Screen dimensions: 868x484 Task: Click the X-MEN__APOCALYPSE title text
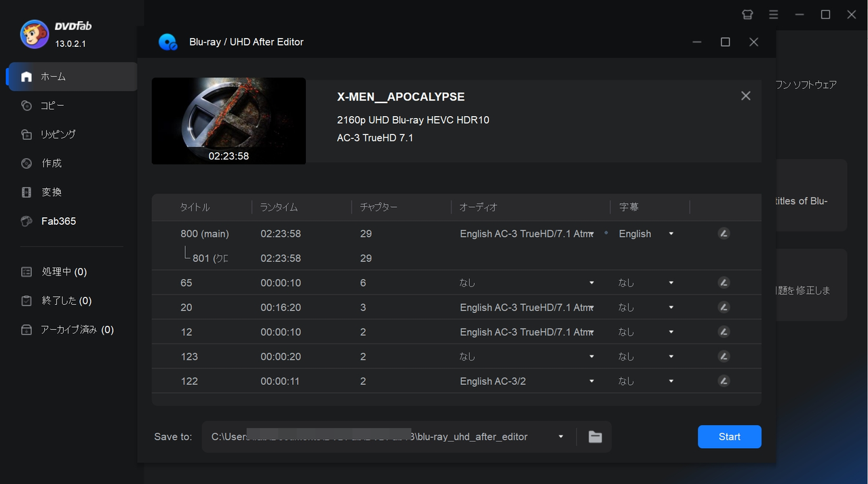401,97
